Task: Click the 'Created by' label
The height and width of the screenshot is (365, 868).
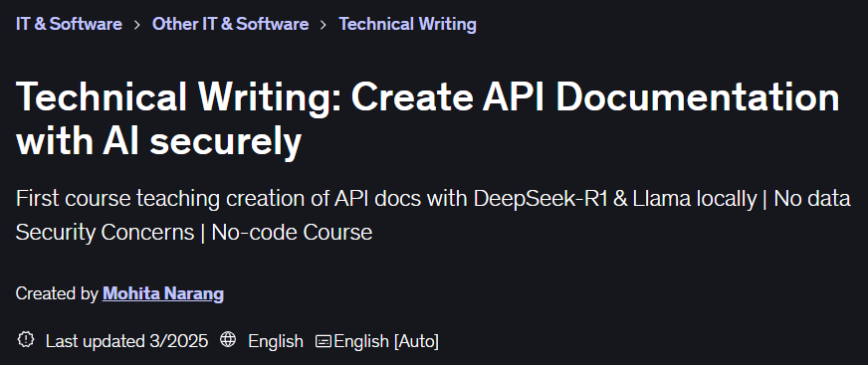Action: click(x=57, y=293)
